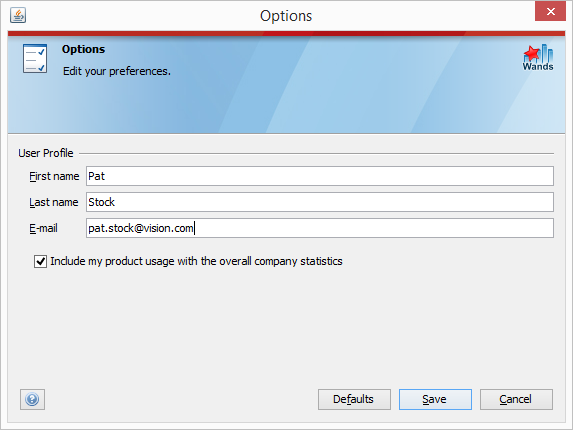
Task: Toggle the product usage statistics checkbox
Action: [40, 262]
